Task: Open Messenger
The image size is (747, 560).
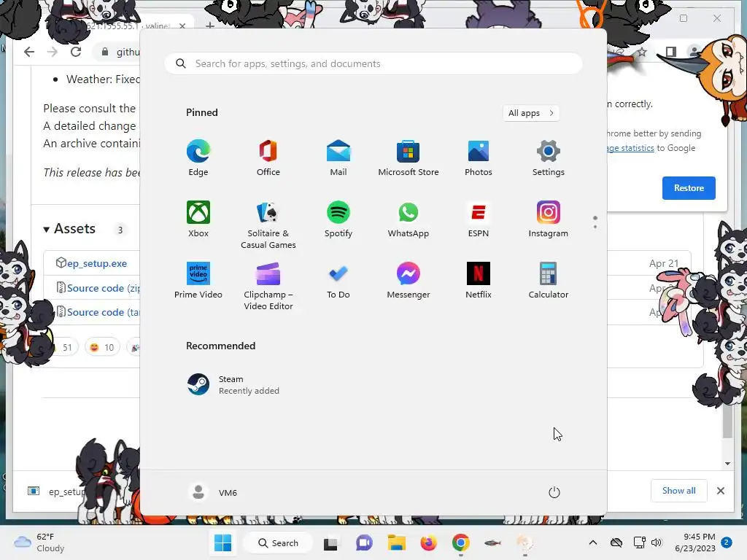Action: pyautogui.click(x=409, y=281)
